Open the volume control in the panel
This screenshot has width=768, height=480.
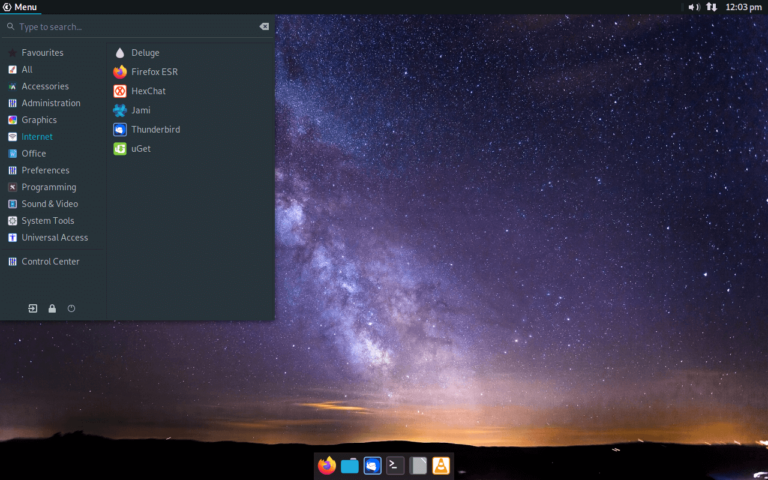[694, 7]
